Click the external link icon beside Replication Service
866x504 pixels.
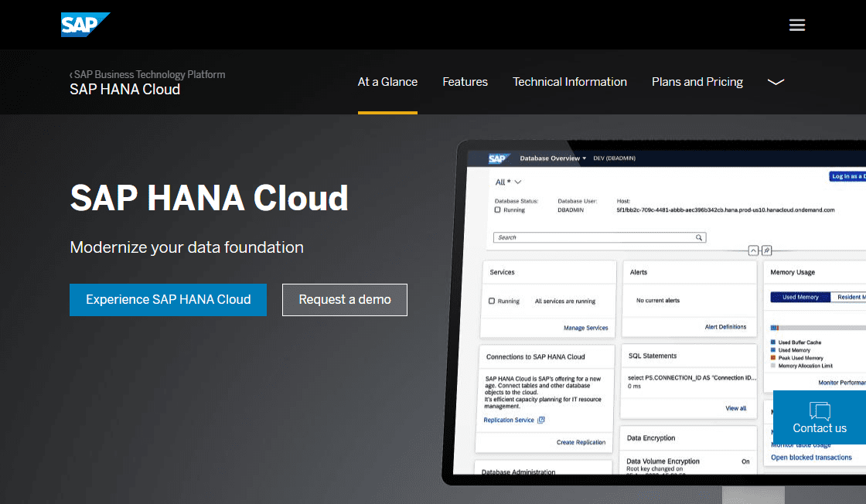(543, 418)
